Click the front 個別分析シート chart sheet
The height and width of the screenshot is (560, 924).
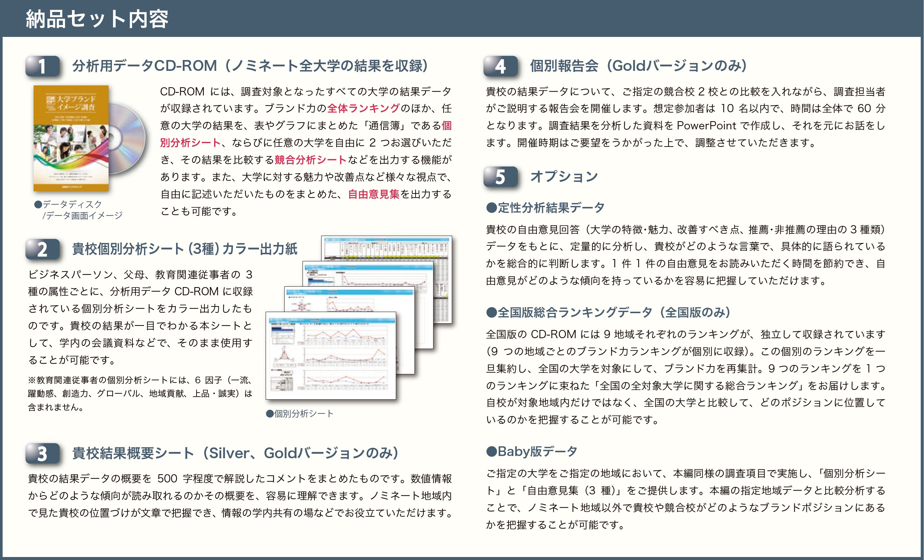[331, 355]
